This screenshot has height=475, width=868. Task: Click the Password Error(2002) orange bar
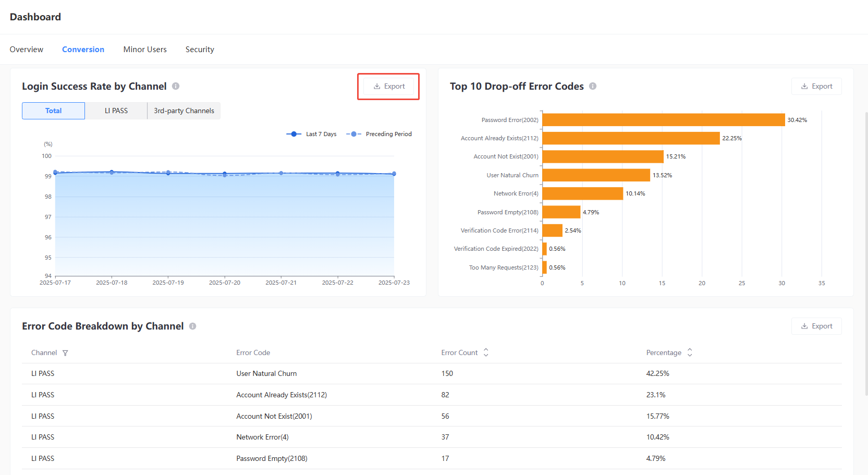(663, 120)
